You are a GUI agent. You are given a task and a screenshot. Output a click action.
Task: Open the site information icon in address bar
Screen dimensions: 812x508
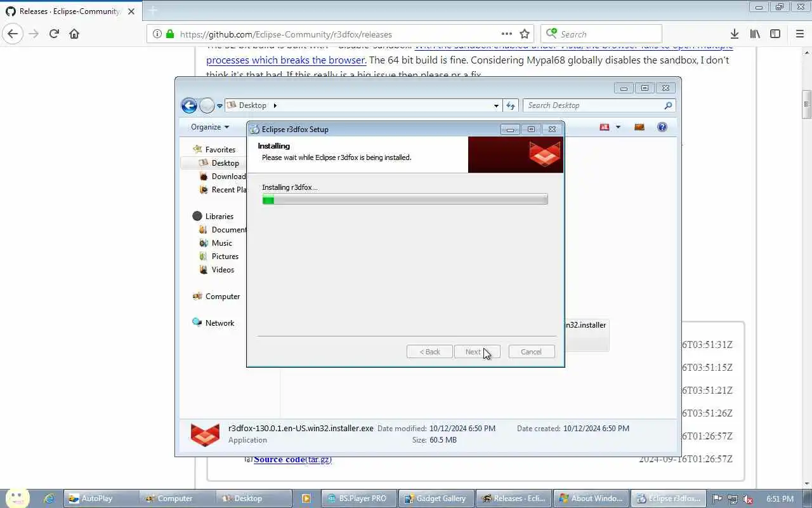(157, 34)
